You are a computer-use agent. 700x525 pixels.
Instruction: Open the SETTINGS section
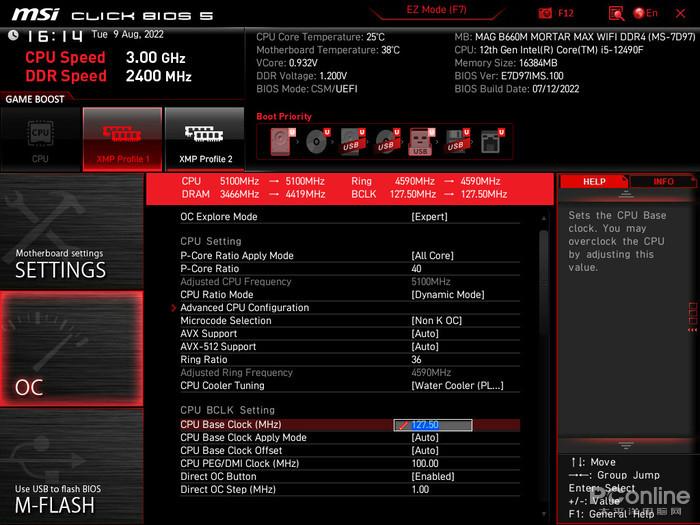tap(71, 232)
